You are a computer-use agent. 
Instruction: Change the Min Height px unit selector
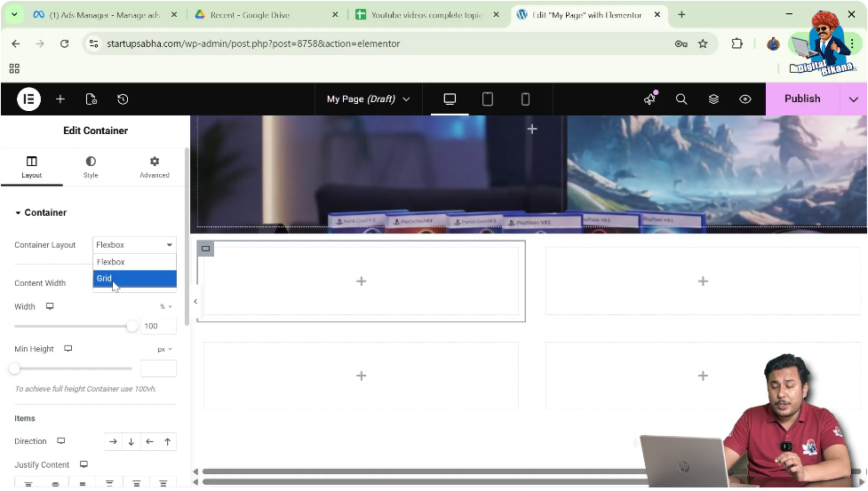(164, 350)
